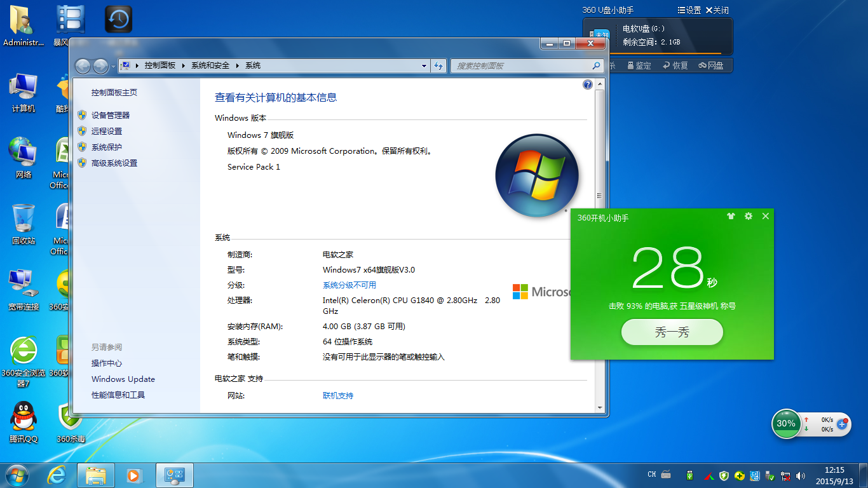Click the 联机支持 website link
This screenshot has width=868, height=488.
(338, 395)
